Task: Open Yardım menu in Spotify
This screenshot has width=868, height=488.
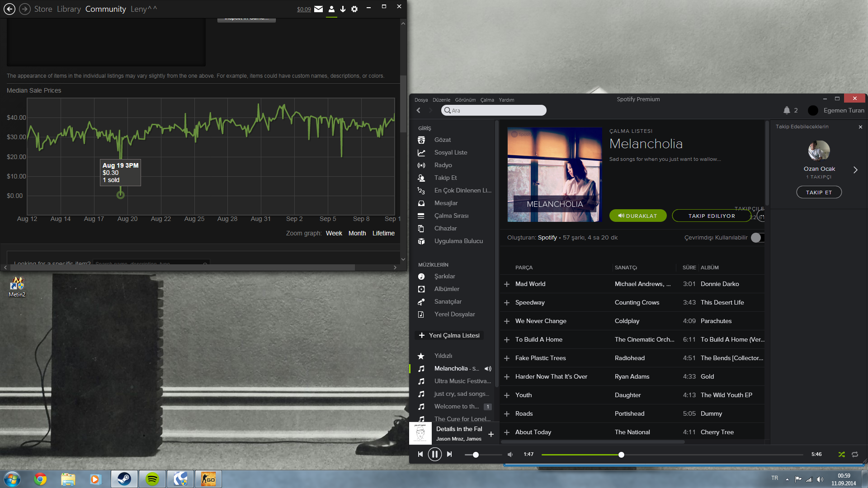Action: tap(506, 100)
